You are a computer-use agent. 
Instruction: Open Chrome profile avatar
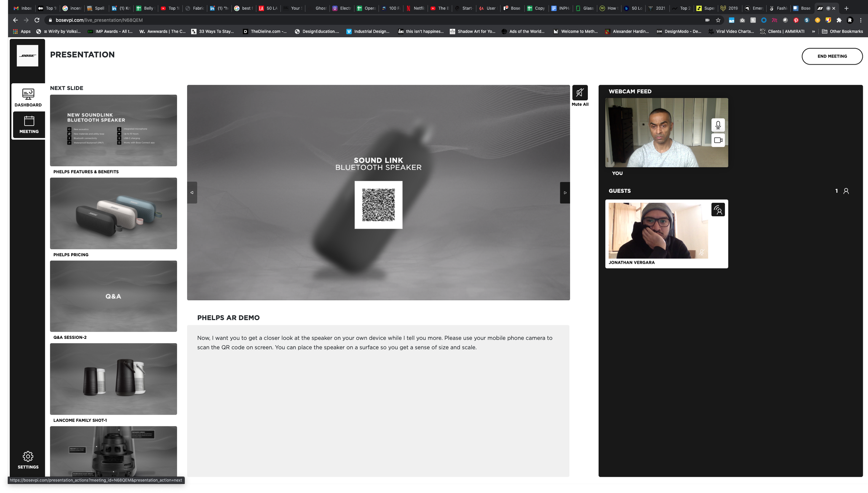point(850,20)
